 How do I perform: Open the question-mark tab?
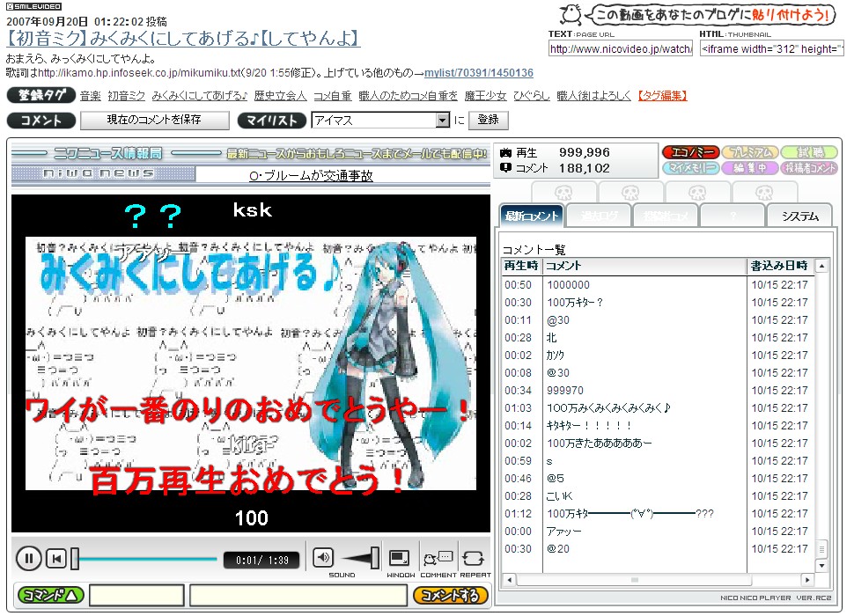[733, 216]
